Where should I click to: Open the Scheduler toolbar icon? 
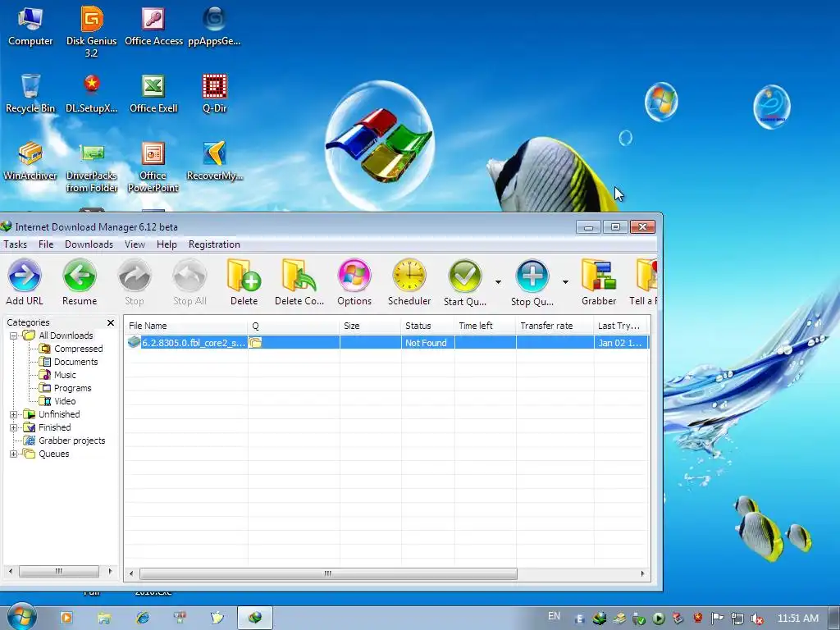[x=409, y=282]
